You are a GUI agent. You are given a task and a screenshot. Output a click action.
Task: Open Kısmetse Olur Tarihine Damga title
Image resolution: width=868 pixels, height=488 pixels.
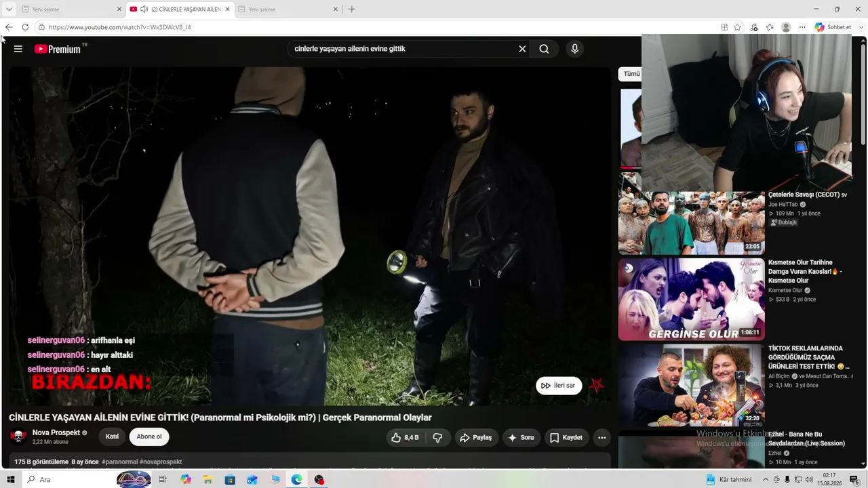tap(805, 271)
